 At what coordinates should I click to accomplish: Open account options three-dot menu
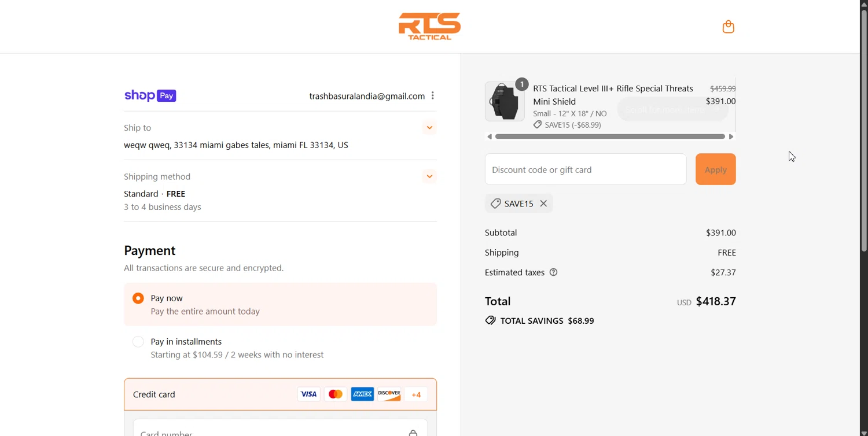tap(433, 96)
